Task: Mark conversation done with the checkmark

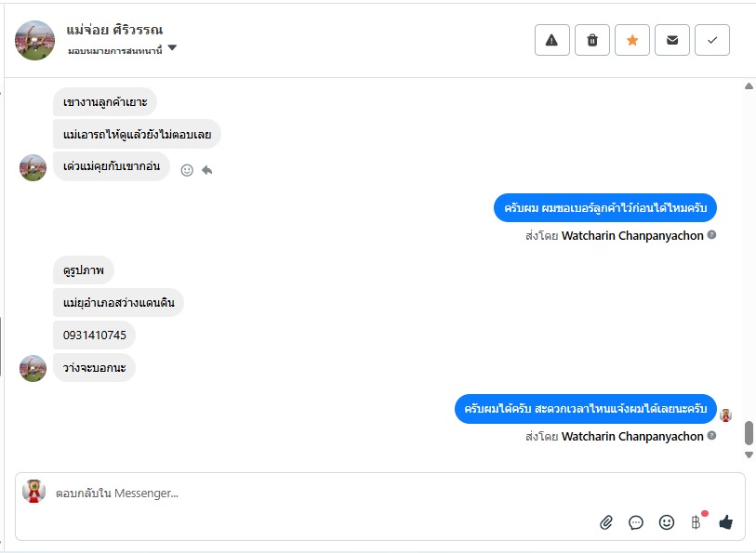Action: 712,40
